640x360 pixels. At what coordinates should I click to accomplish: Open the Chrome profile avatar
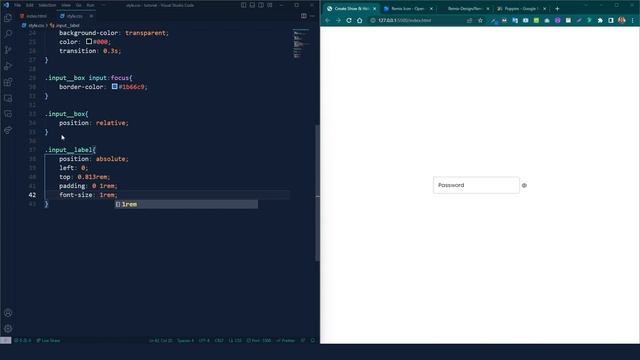tap(622, 20)
